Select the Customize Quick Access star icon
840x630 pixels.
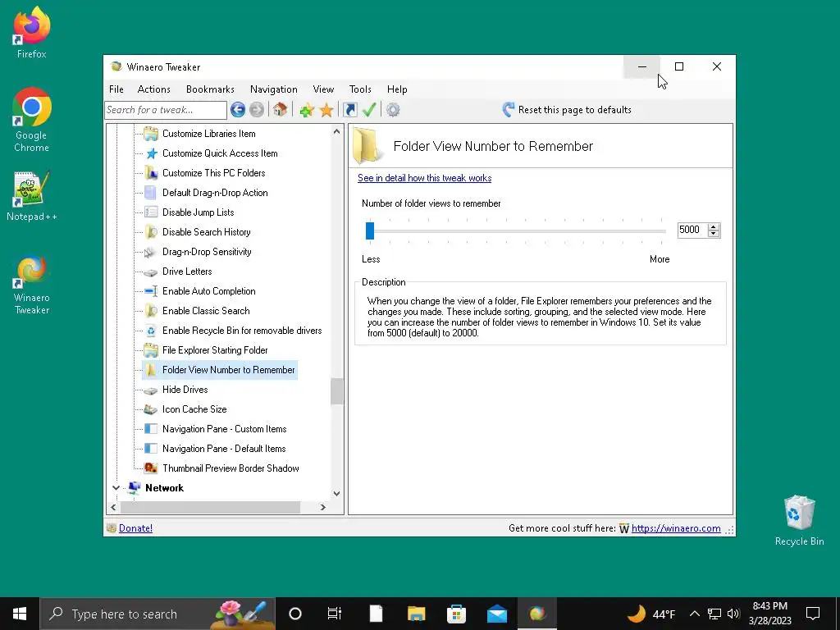[152, 153]
